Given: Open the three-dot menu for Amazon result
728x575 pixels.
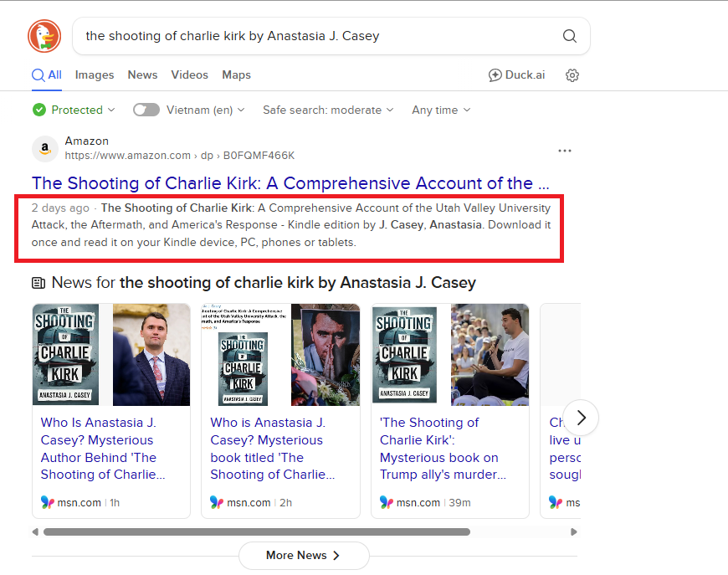Looking at the screenshot, I should coord(565,151).
